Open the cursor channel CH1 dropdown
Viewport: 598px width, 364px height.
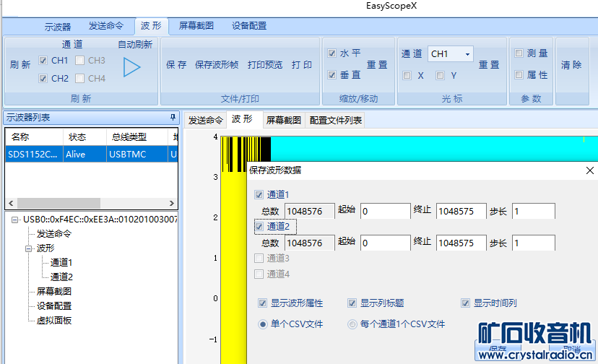click(x=467, y=54)
